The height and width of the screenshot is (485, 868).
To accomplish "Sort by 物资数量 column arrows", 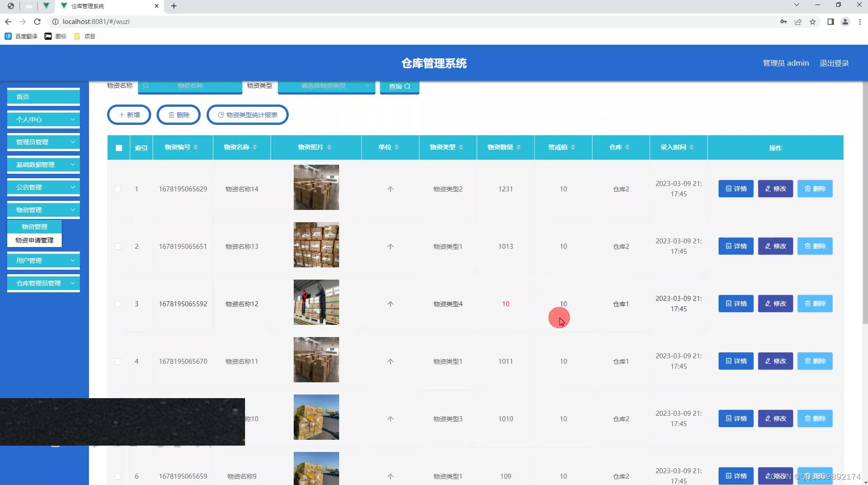I will [519, 147].
